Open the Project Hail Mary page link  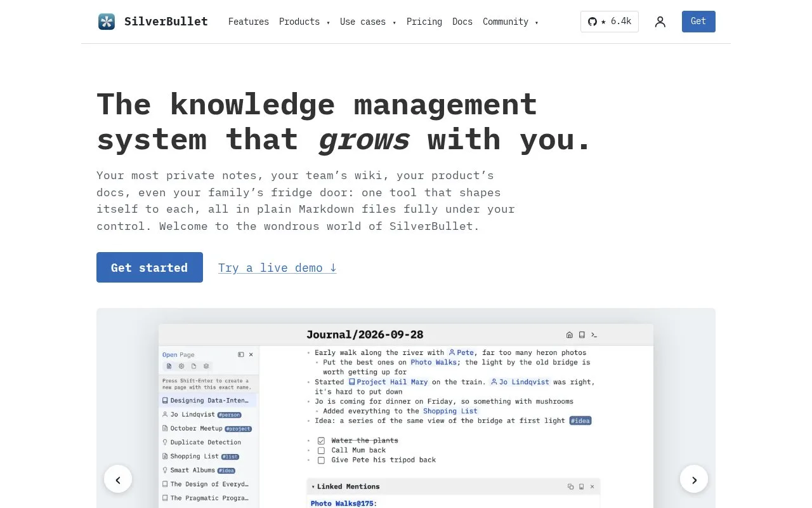pos(388,382)
